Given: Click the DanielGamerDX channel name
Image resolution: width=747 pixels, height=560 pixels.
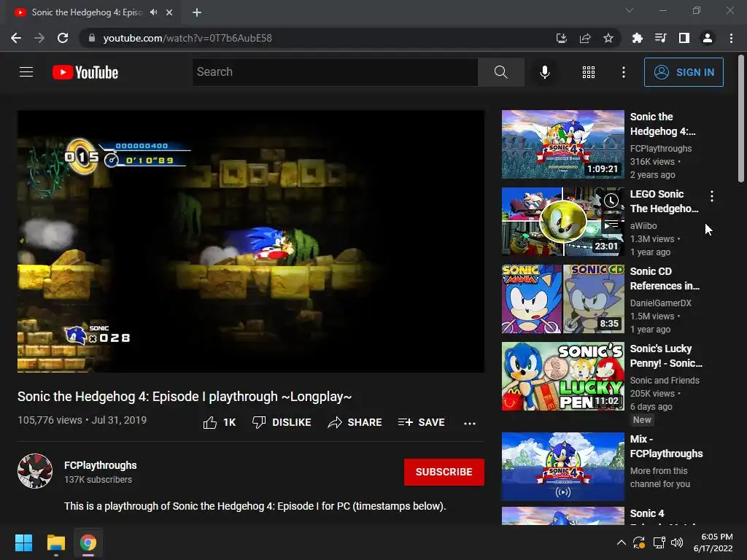Looking at the screenshot, I should coord(660,303).
